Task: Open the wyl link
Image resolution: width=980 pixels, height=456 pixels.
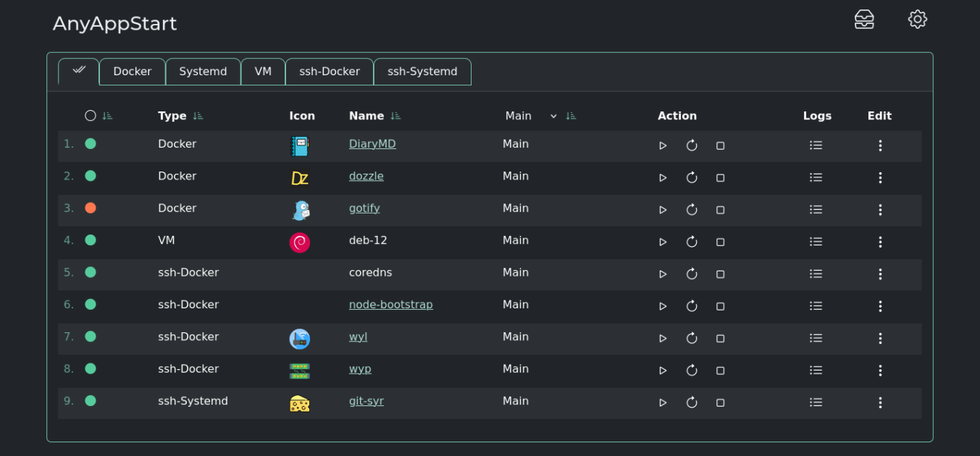Action: coord(358,337)
